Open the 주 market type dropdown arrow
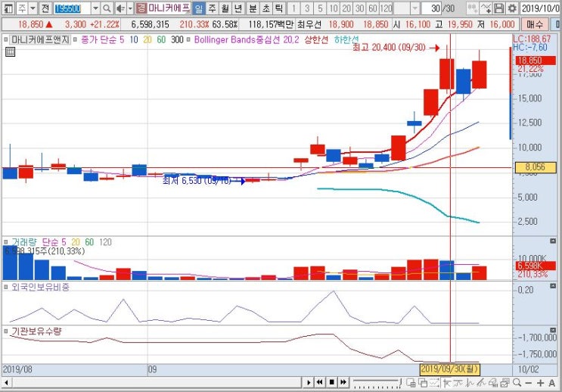 tap(33, 8)
